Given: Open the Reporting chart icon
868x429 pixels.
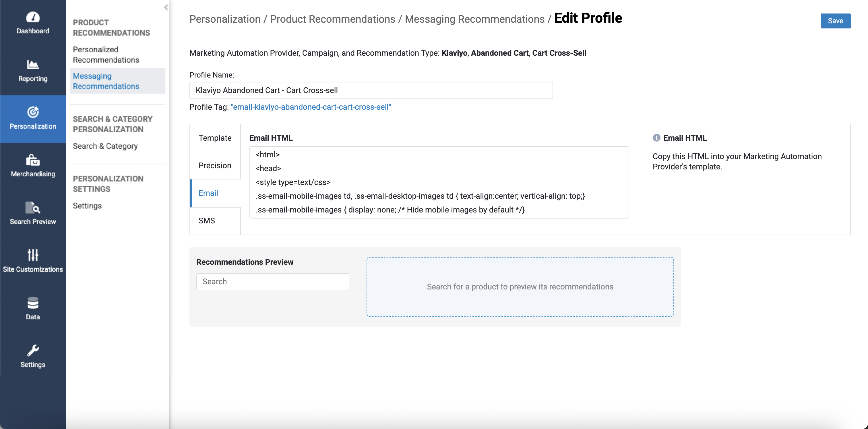Looking at the screenshot, I should (x=33, y=64).
